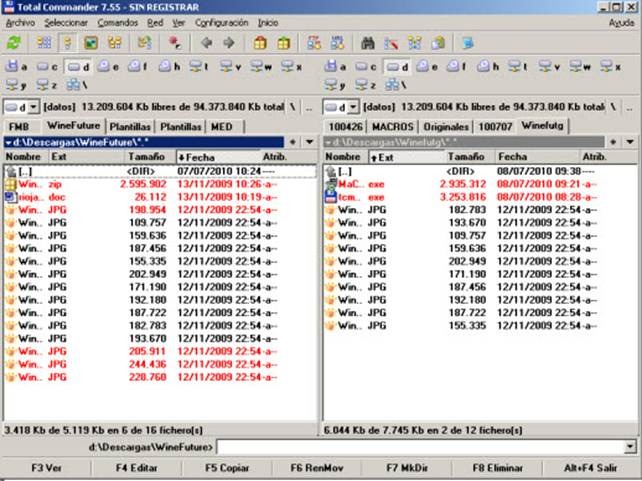Open the FTP connect icon

click(x=314, y=43)
